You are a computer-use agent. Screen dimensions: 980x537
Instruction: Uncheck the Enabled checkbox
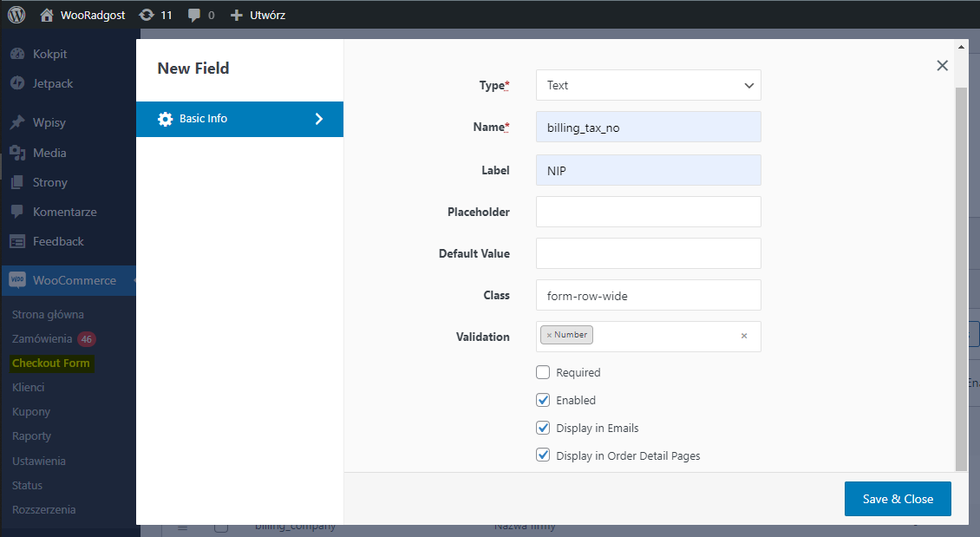[x=543, y=400]
